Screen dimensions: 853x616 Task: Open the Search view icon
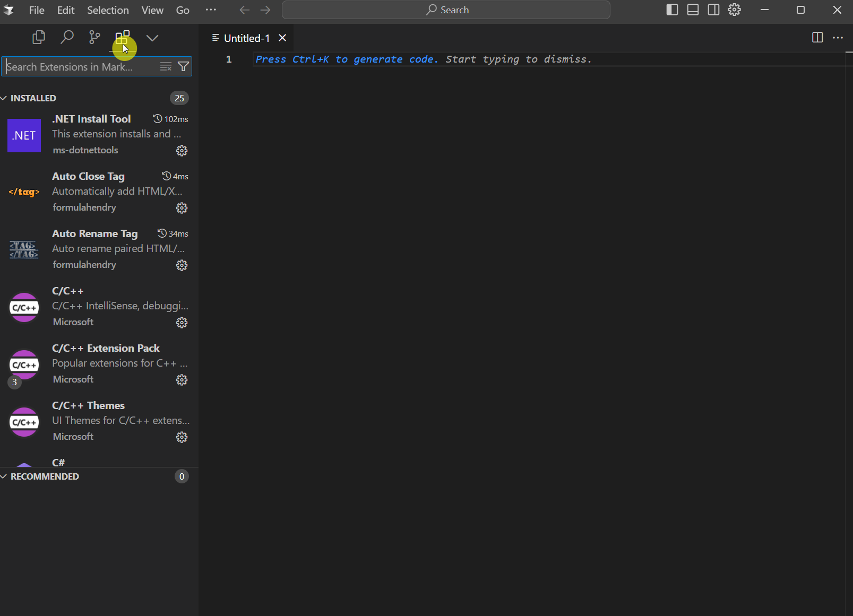[x=67, y=38]
